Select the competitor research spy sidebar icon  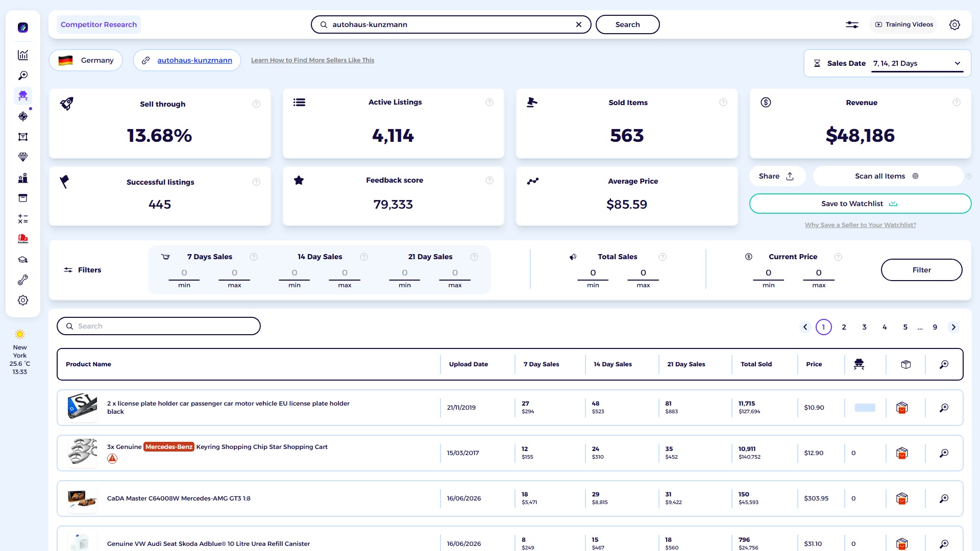[23, 96]
